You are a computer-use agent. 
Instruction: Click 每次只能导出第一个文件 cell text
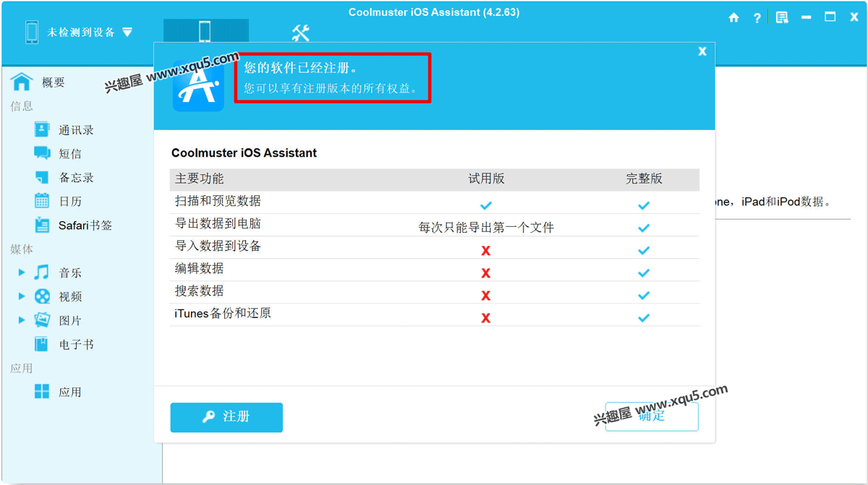pyautogui.click(x=486, y=228)
